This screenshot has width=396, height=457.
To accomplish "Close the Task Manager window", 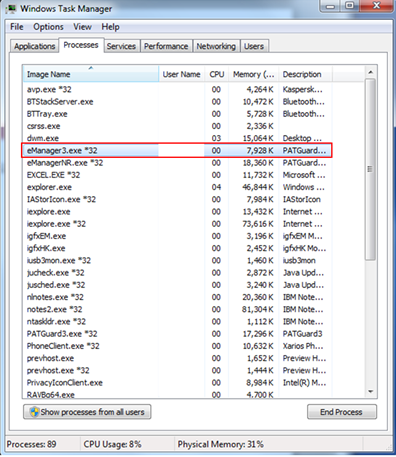I will 377,6.
